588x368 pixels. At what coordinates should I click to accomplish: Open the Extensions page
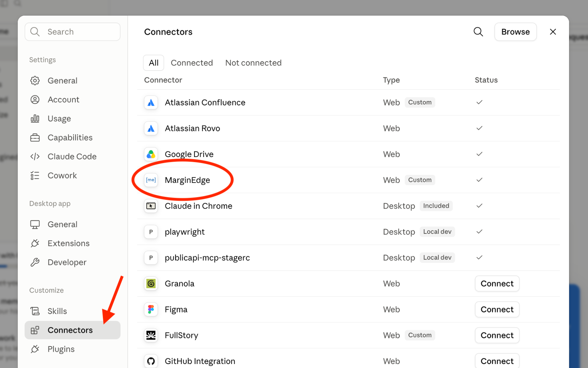tap(72, 243)
